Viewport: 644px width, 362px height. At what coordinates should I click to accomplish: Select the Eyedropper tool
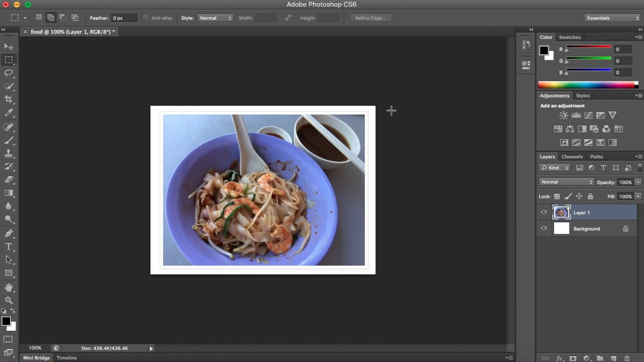(9, 113)
